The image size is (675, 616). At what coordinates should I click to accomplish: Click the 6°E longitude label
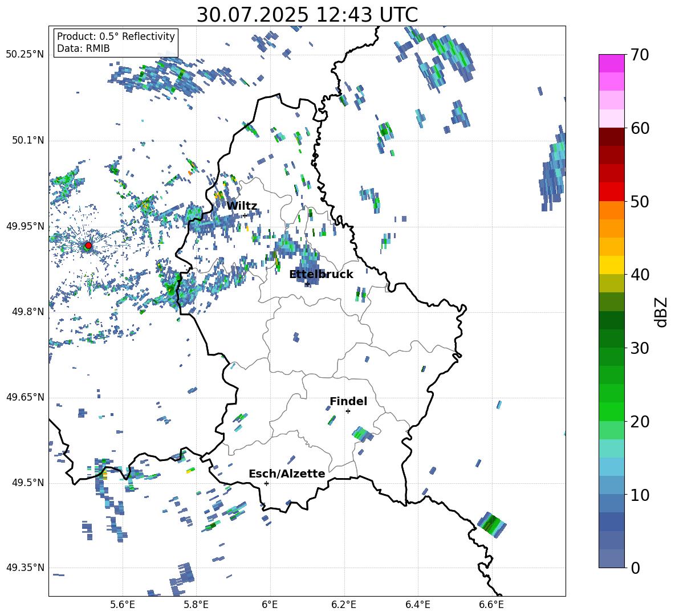click(x=270, y=605)
